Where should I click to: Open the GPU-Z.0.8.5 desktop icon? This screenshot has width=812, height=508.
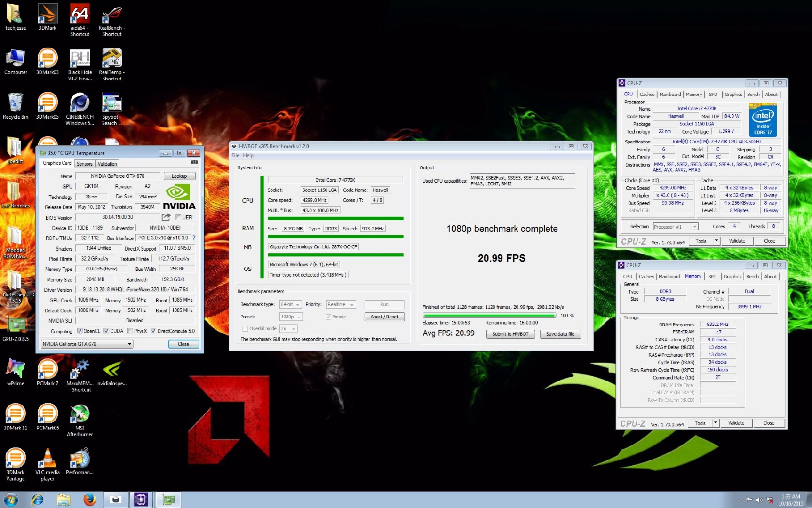tap(16, 329)
